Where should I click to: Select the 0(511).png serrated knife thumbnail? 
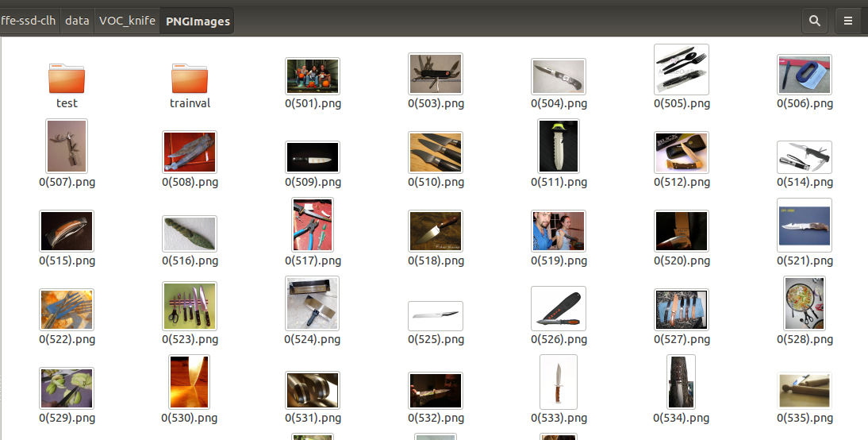[558, 146]
